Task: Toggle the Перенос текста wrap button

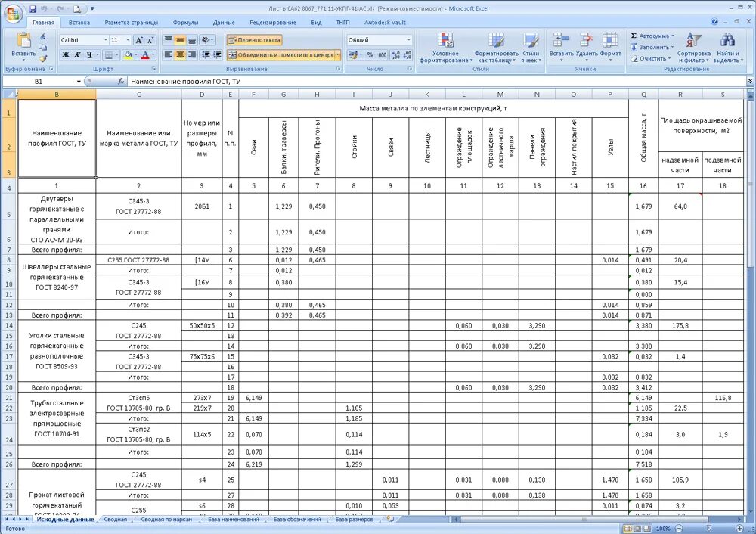Action: (x=254, y=40)
